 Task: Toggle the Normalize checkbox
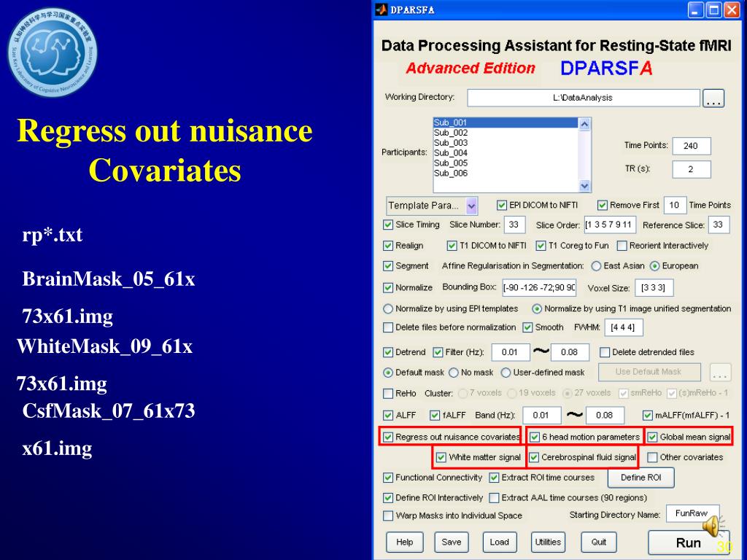[x=388, y=287]
